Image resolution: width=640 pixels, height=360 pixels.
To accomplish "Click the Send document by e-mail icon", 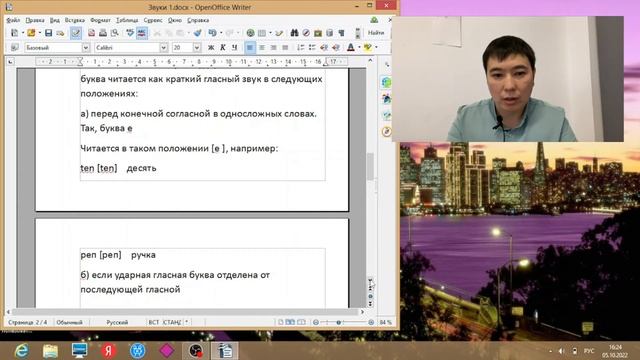I will (x=60, y=33).
